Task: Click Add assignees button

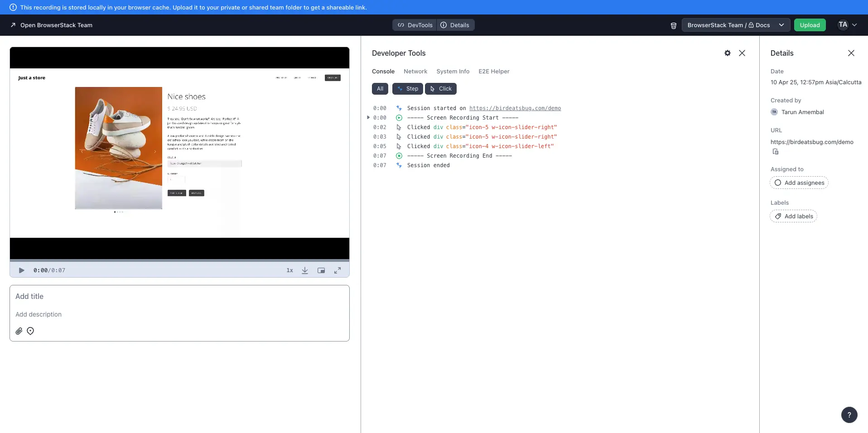Action: tap(799, 183)
